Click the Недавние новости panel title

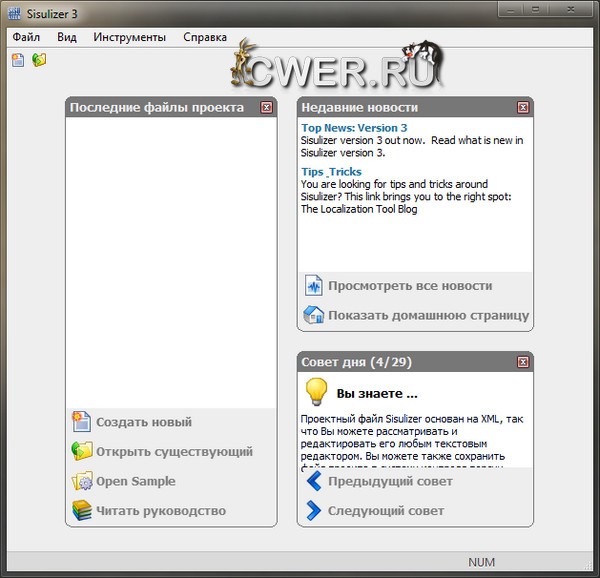[x=359, y=107]
